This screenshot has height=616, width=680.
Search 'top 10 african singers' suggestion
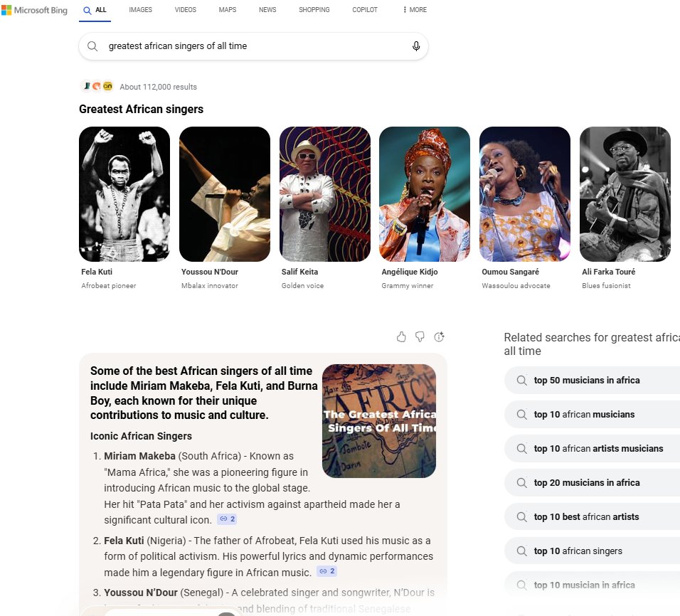[592, 551]
